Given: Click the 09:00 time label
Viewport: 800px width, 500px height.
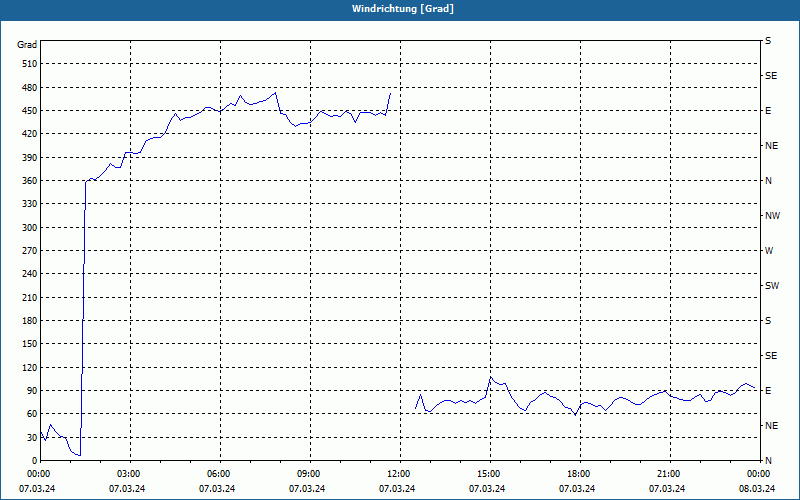Looking at the screenshot, I should click(310, 474).
